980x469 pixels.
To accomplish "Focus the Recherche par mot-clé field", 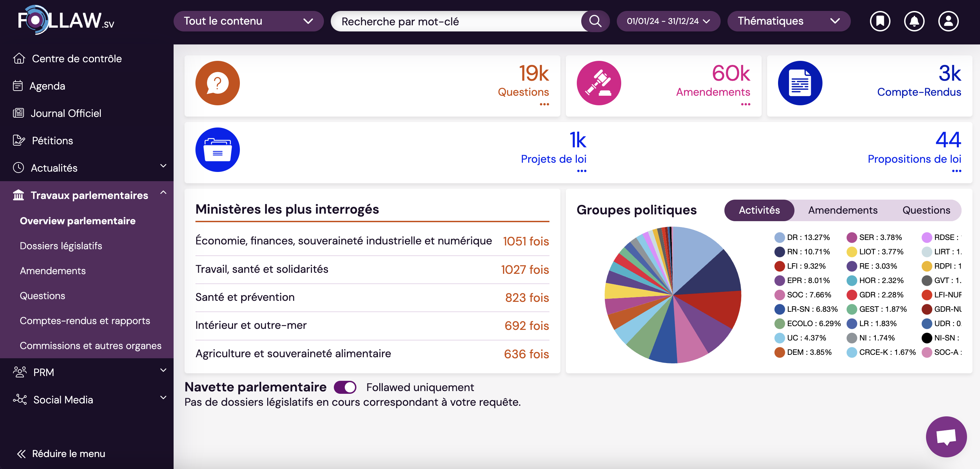I will 457,21.
